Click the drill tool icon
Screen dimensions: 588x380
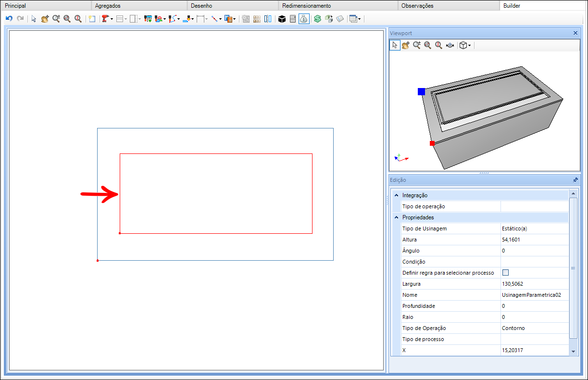tap(105, 19)
